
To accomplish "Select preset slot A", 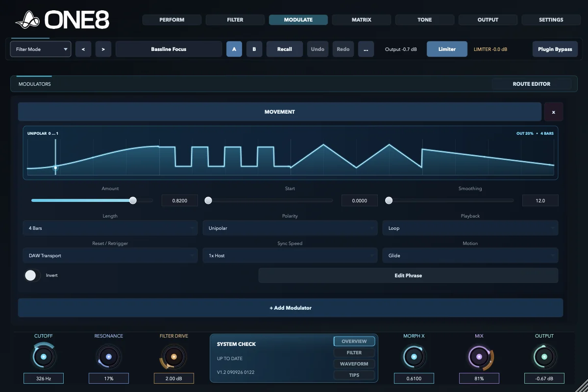I will coord(234,49).
